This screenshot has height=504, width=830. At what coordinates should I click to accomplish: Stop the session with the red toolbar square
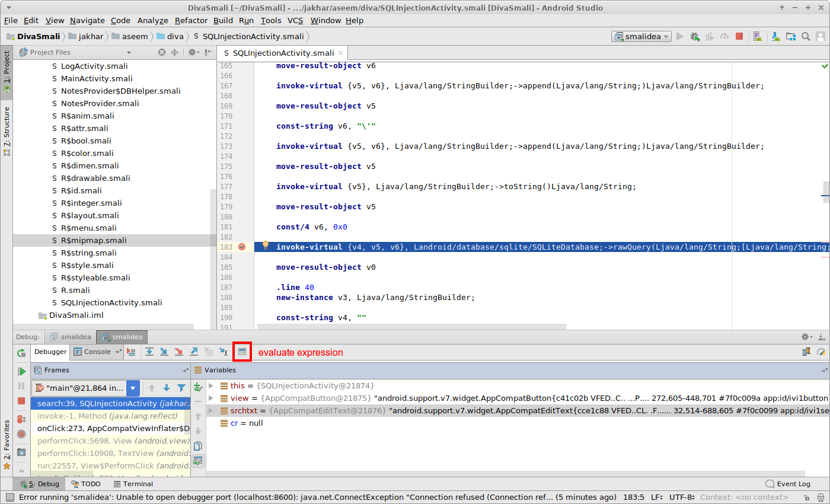(x=739, y=36)
